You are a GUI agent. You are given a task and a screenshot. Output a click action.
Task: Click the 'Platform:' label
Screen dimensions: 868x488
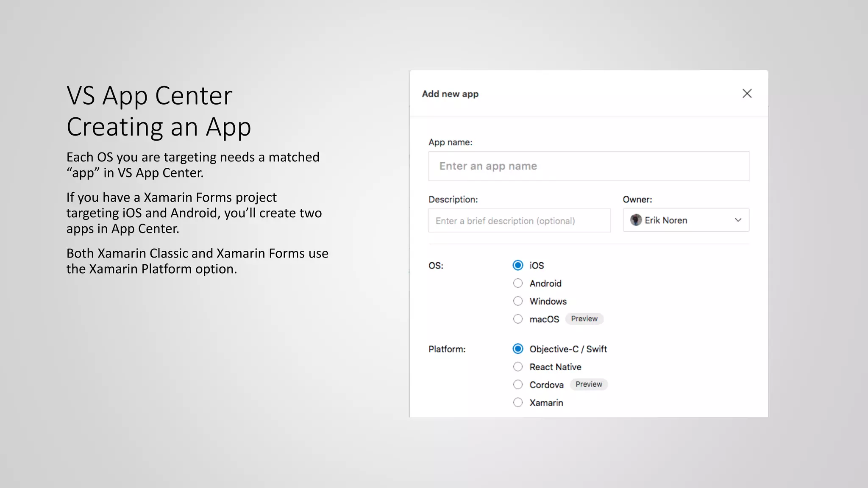click(x=447, y=349)
